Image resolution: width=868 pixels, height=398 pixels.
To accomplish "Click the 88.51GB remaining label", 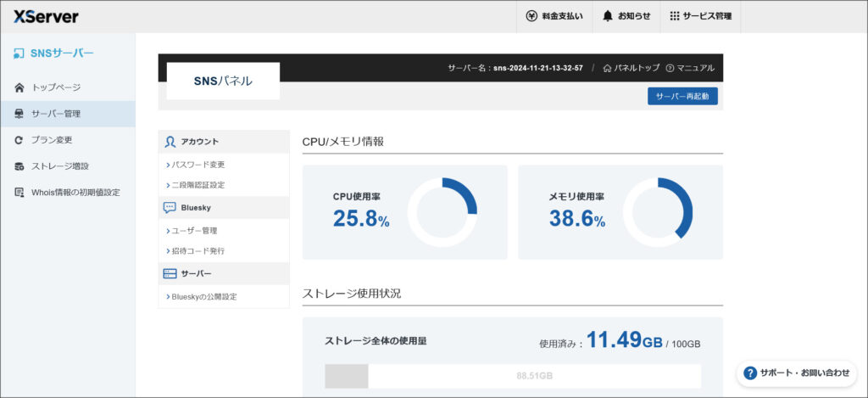I will coord(534,376).
